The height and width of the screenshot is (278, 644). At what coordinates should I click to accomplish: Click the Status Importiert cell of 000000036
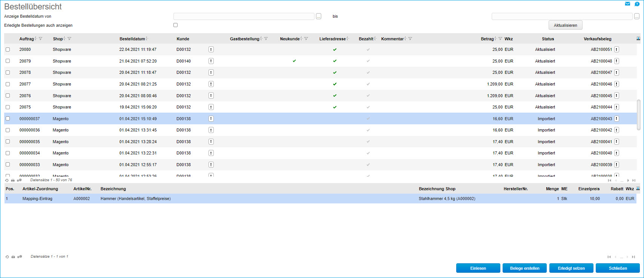(546, 130)
